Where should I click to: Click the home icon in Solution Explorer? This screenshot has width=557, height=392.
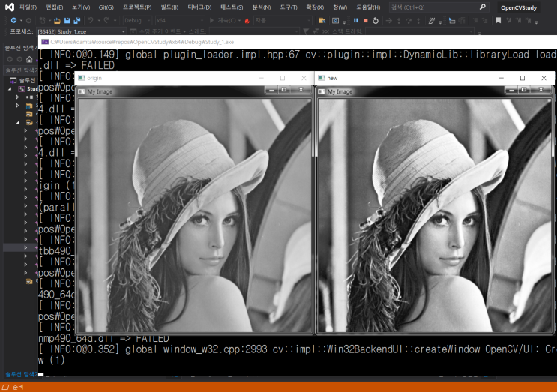29,59
